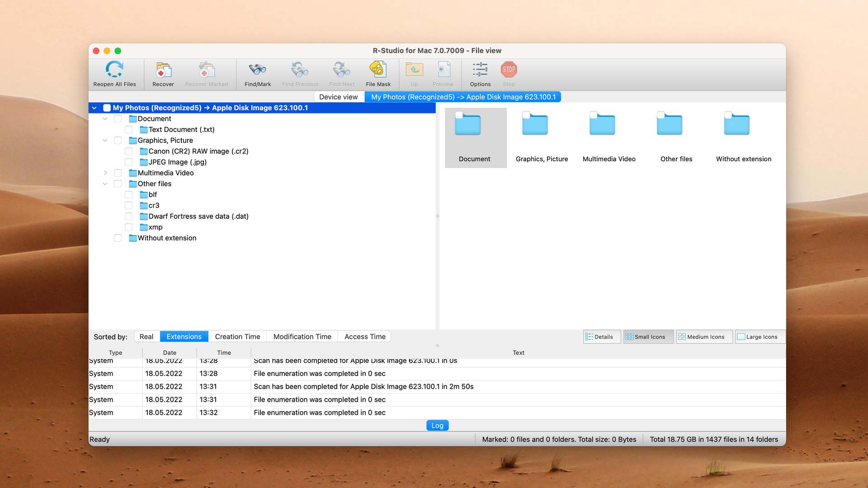Switch to Medium Icons view
Screen dimensions: 868x488
tap(704, 337)
